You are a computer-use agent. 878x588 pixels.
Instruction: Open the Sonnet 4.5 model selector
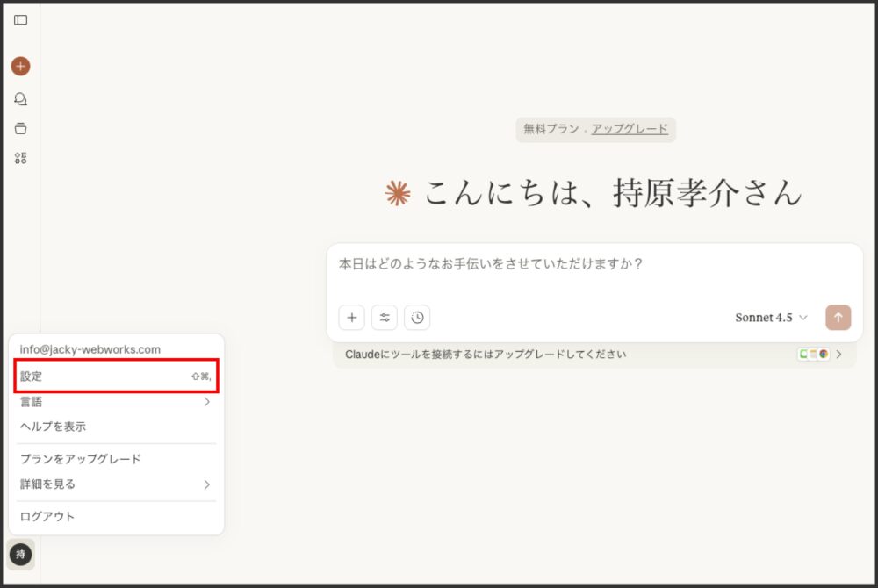(x=770, y=318)
